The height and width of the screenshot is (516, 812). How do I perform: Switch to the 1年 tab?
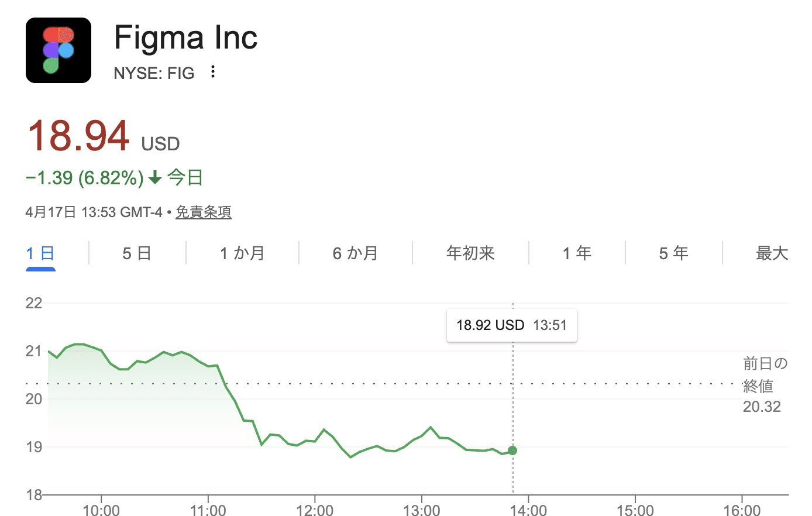[x=577, y=253]
